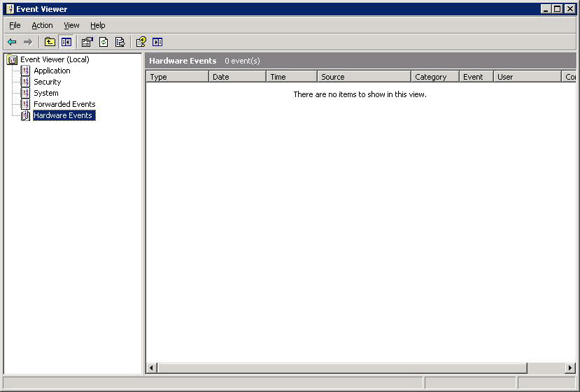Click the Export List toolbar icon

click(120, 42)
